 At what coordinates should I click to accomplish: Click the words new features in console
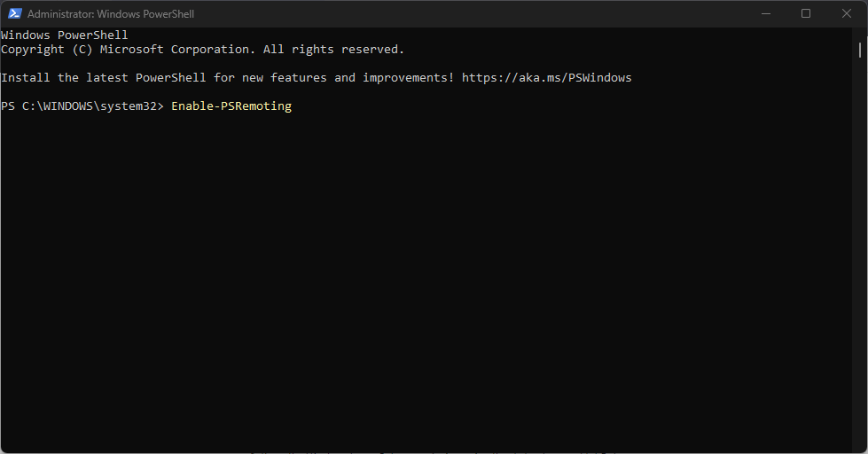(285, 77)
